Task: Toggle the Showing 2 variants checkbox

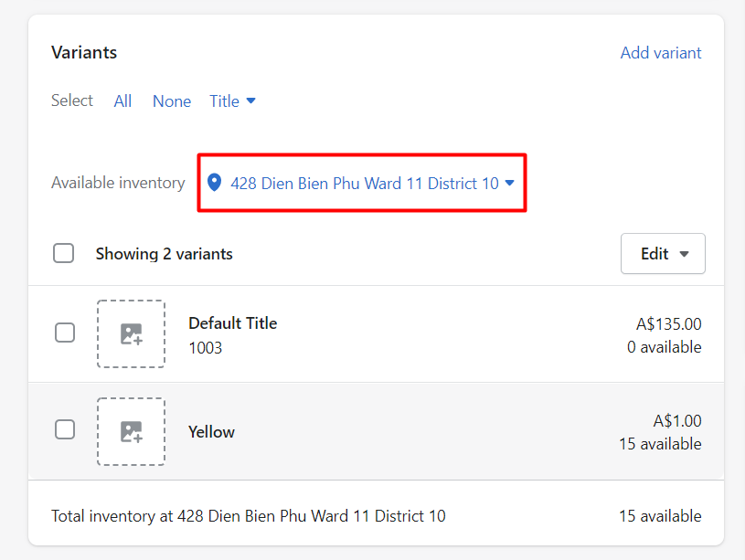Action: (64, 253)
